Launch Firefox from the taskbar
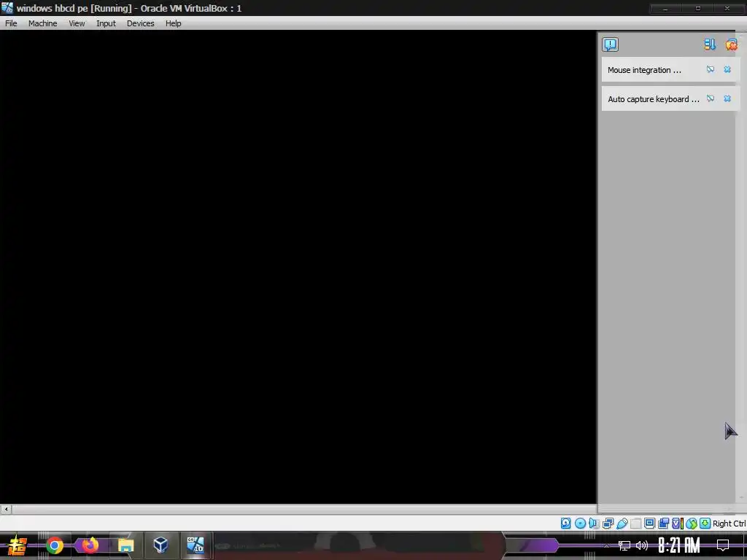The image size is (747, 560). pyautogui.click(x=90, y=545)
